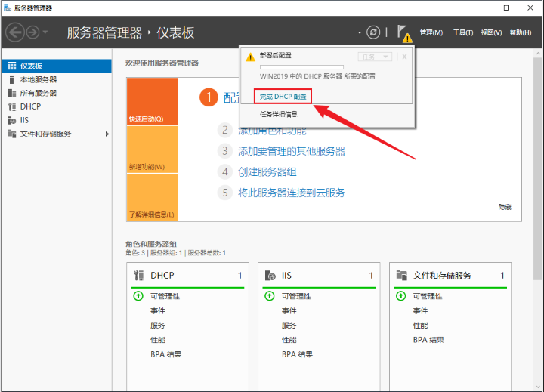The width and height of the screenshot is (544, 392).
Task: Click IIS tile 可管理性 status icon
Action: click(270, 296)
